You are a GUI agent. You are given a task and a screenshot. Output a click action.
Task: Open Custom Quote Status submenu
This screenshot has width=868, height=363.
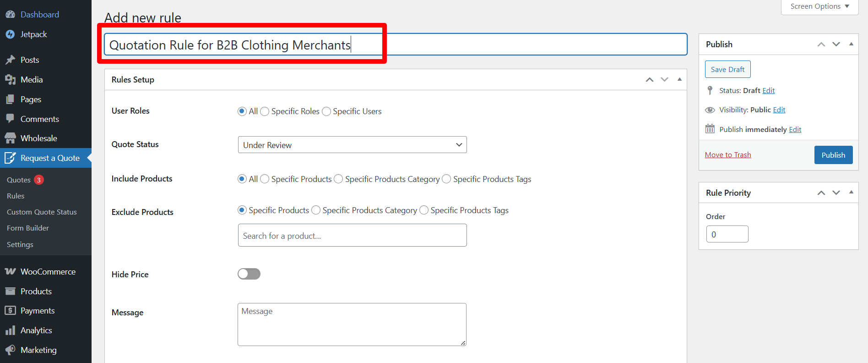tap(42, 212)
